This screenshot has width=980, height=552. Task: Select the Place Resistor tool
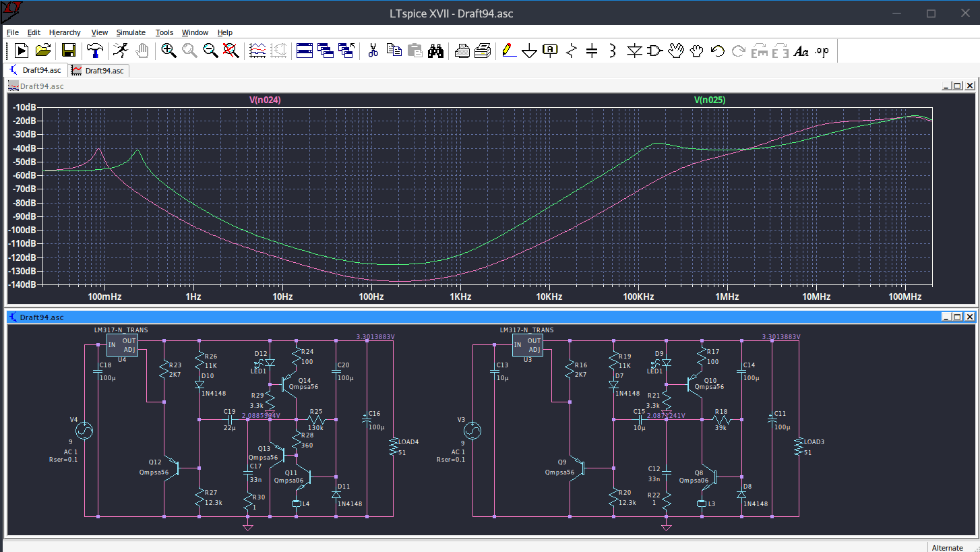572,51
